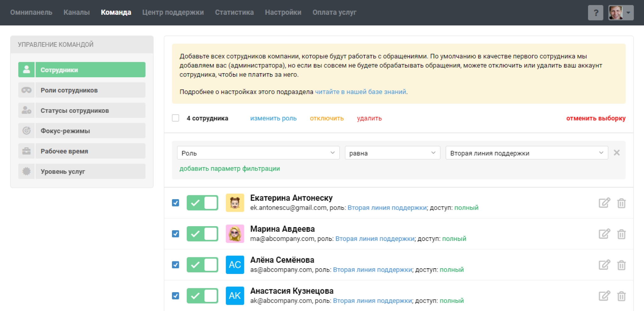Viewport: 644px width, 311px height.
Task: Disable the toggle switch for Марина Авдеева
Action: click(202, 234)
